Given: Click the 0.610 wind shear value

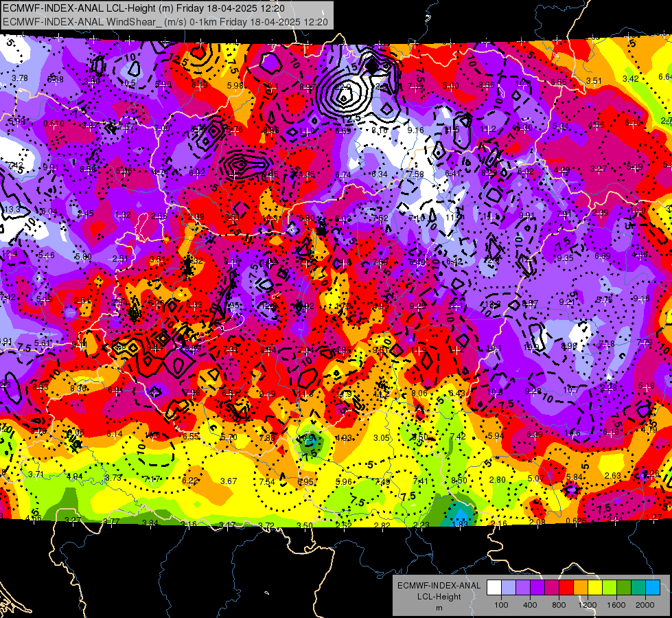Looking at the screenshot, I should (54, 124).
